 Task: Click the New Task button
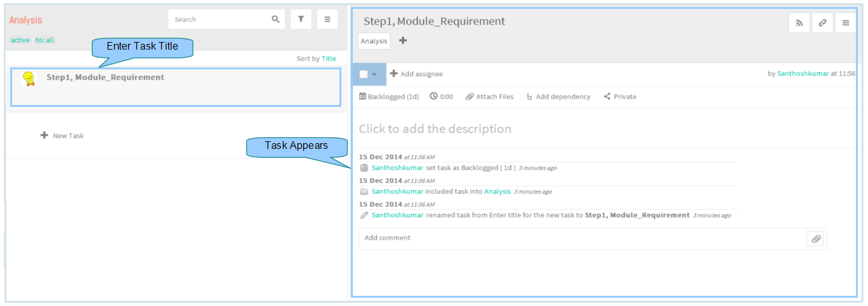(x=62, y=136)
